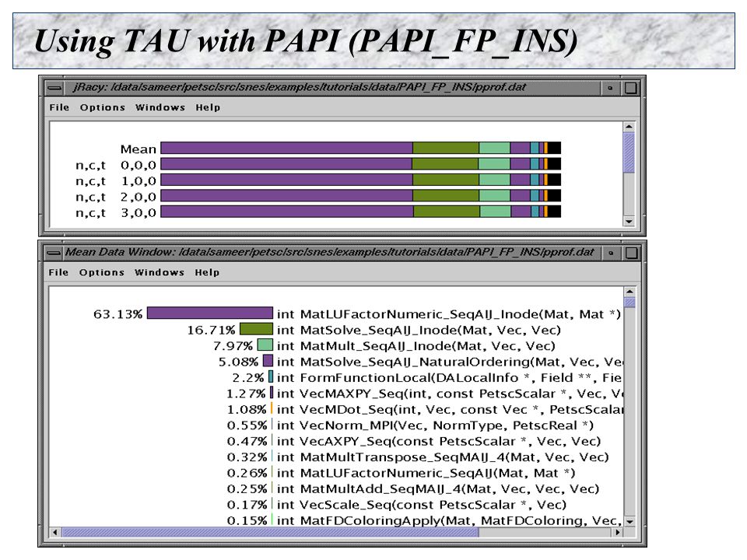Open File menu in Mean Data Window
This screenshot has width=747, height=560.
pyautogui.click(x=58, y=272)
